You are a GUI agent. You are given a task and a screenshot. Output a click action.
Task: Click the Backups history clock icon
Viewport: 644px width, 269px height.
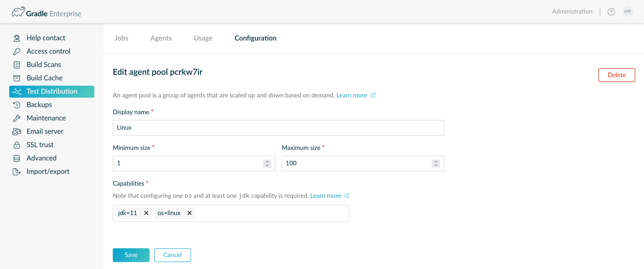pyautogui.click(x=17, y=105)
